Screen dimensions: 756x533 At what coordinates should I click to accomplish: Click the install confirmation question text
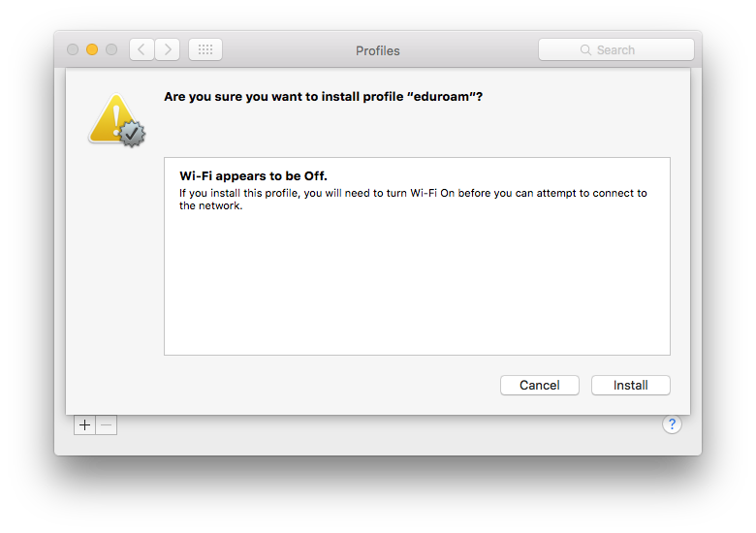323,96
